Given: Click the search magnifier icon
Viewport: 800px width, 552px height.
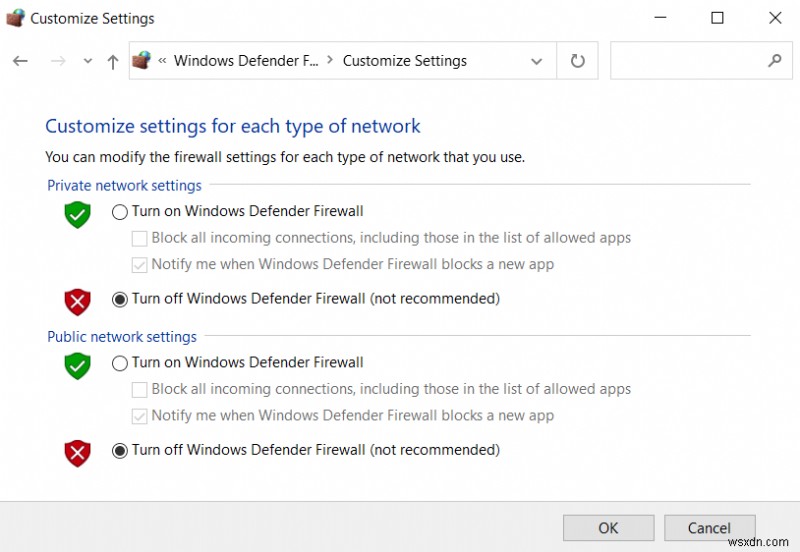Looking at the screenshot, I should point(774,61).
